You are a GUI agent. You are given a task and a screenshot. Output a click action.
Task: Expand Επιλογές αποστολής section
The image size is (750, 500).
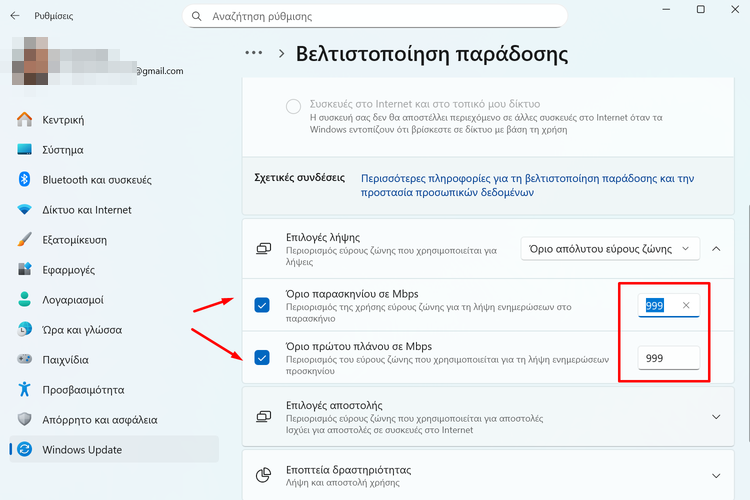716,416
